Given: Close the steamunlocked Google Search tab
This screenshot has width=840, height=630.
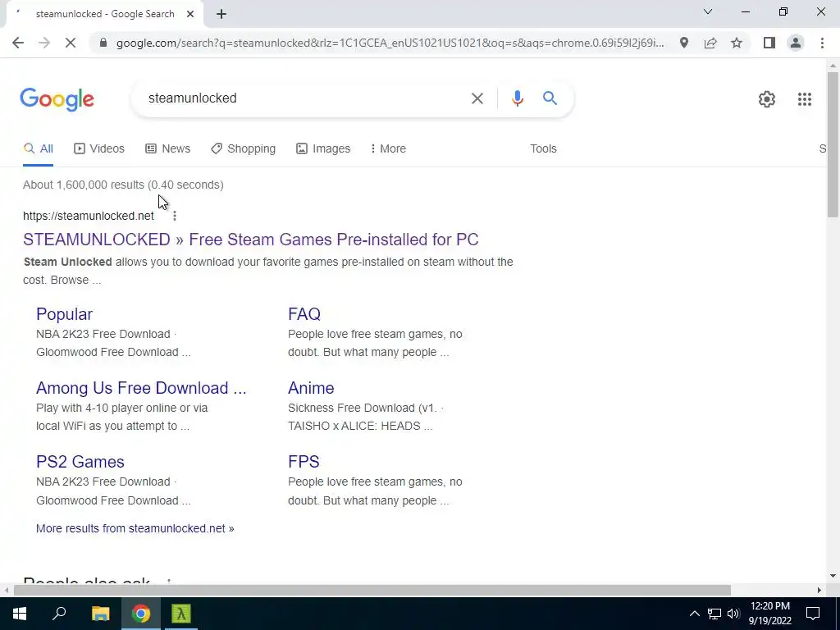Looking at the screenshot, I should point(190,14).
